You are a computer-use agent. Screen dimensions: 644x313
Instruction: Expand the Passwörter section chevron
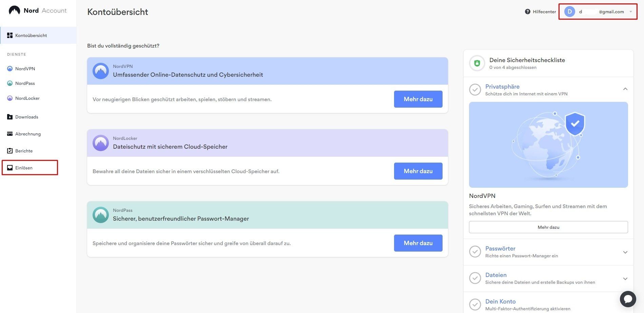[x=625, y=252]
